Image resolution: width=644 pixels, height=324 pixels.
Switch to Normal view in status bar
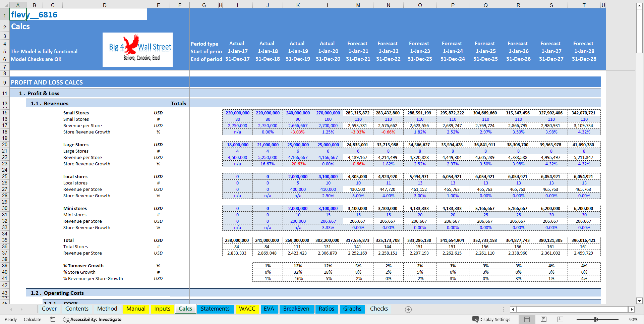pos(527,319)
